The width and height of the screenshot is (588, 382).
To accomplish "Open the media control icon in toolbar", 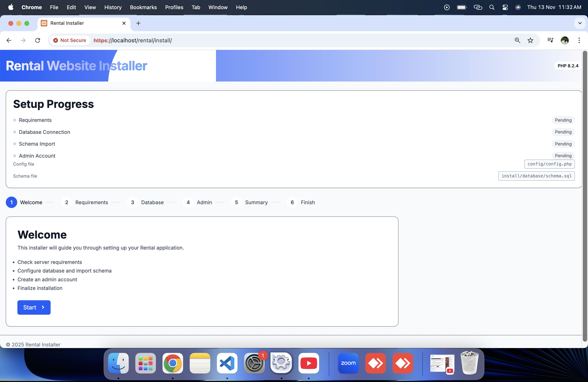I will tap(550, 40).
